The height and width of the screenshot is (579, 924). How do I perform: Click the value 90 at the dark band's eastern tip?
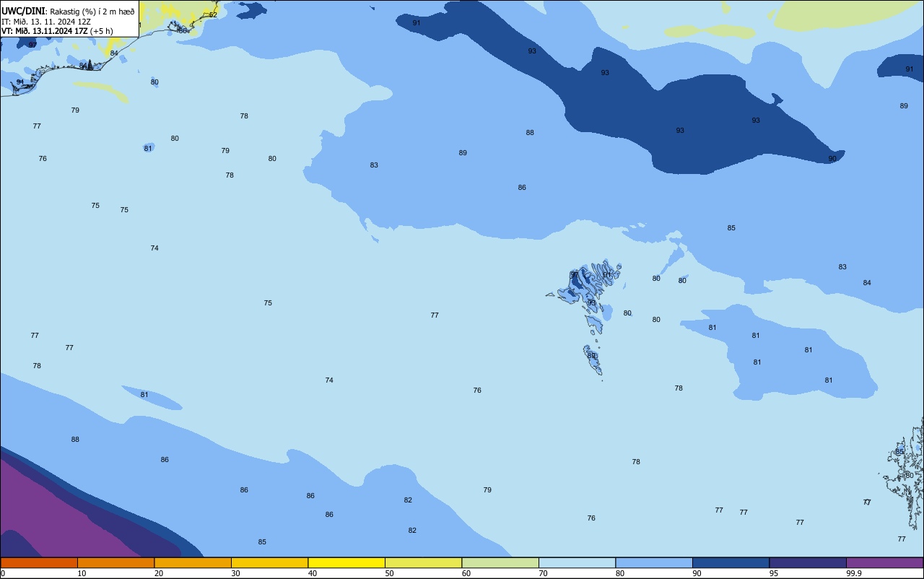(x=832, y=159)
